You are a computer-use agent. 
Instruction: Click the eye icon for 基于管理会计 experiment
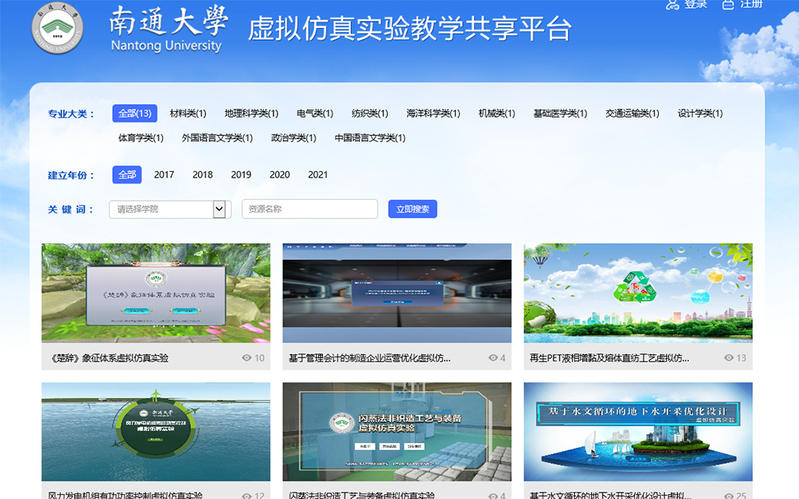point(492,358)
